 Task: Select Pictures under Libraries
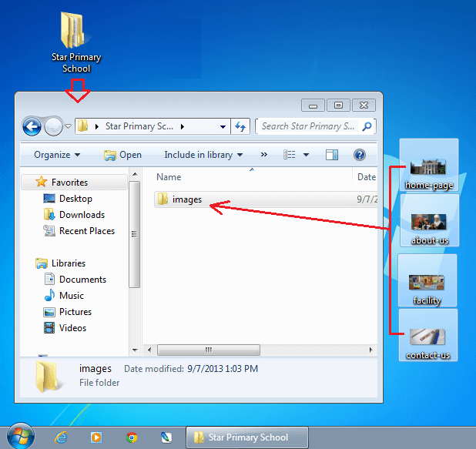point(75,312)
